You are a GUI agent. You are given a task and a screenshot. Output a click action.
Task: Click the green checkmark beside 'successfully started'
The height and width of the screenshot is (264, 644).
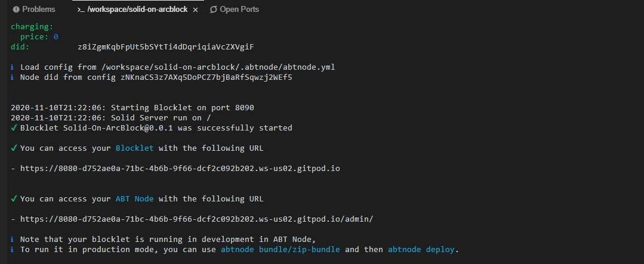[x=14, y=128]
